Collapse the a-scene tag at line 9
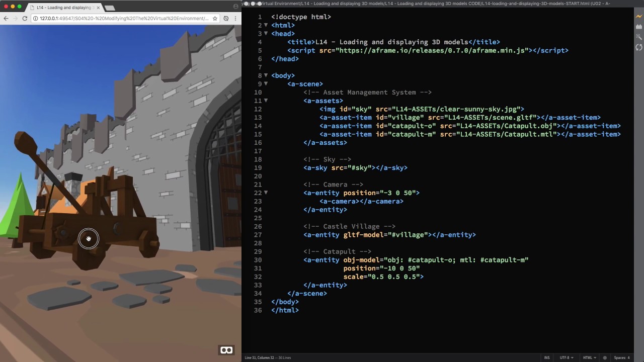This screenshot has width=644, height=362. 266,84
